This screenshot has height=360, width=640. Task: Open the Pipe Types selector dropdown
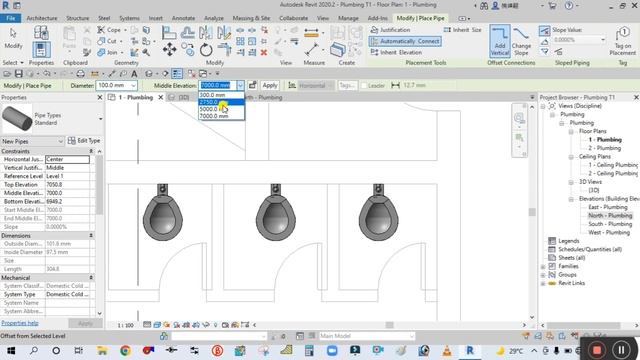tap(100, 118)
